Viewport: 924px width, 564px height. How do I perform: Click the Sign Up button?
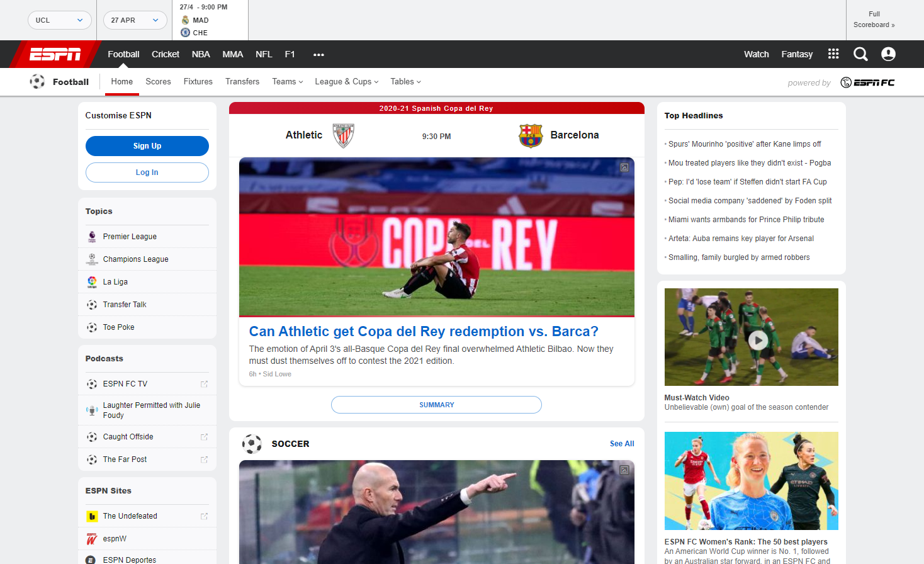(147, 146)
